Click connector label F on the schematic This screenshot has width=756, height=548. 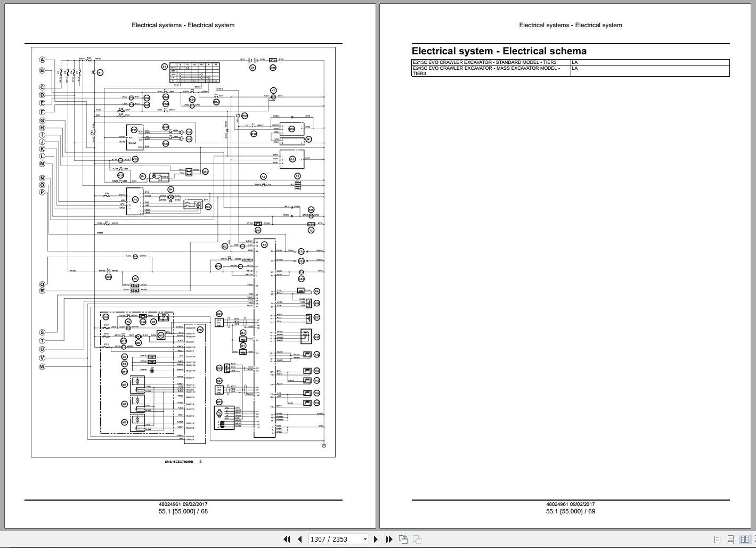42,112
